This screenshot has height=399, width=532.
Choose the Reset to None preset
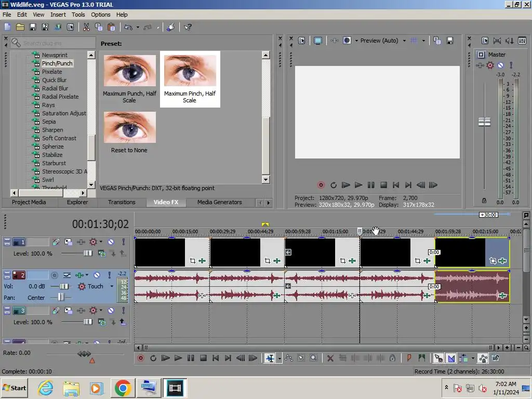tap(129, 132)
